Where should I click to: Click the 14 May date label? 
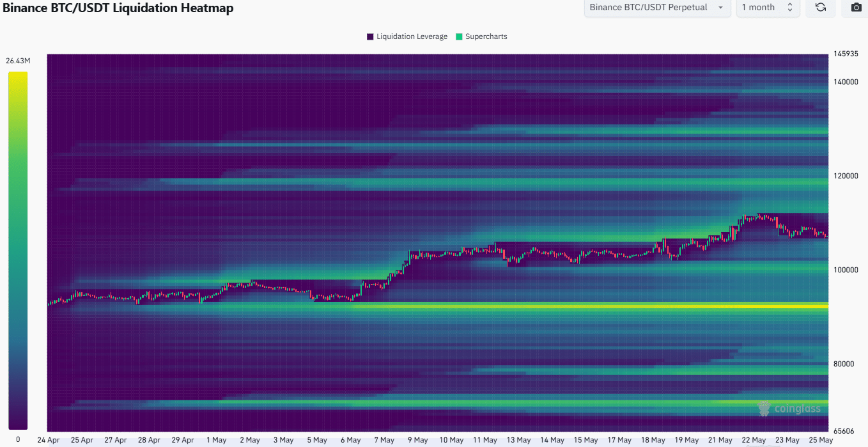tap(552, 440)
